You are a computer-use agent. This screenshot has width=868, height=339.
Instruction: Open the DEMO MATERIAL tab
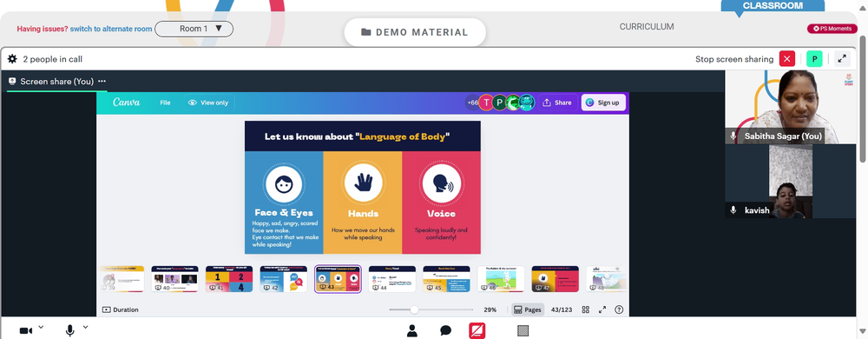point(415,32)
